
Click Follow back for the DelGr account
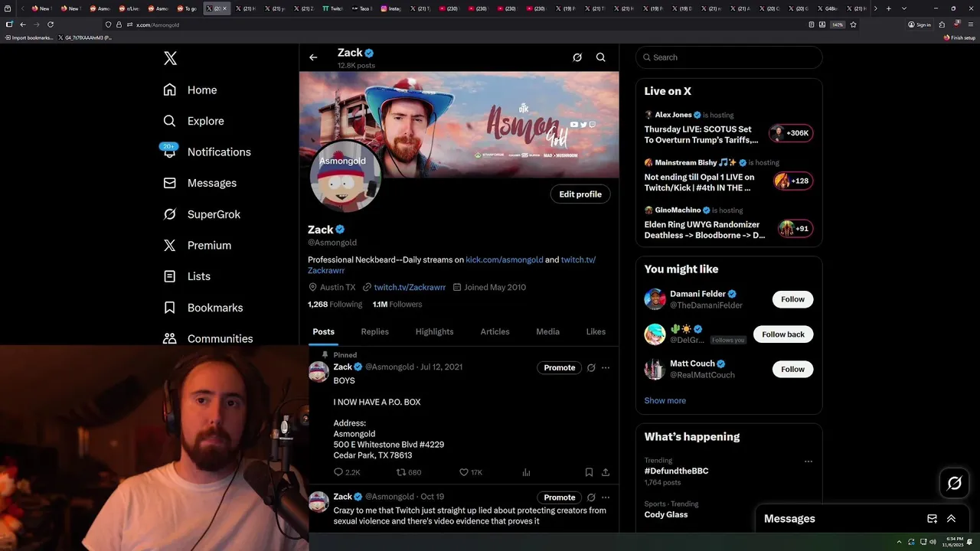click(783, 334)
